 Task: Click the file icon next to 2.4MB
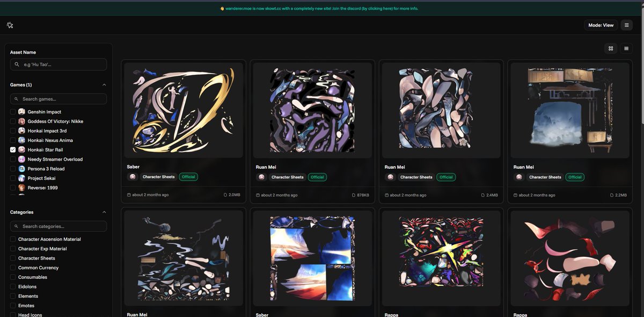[483, 195]
